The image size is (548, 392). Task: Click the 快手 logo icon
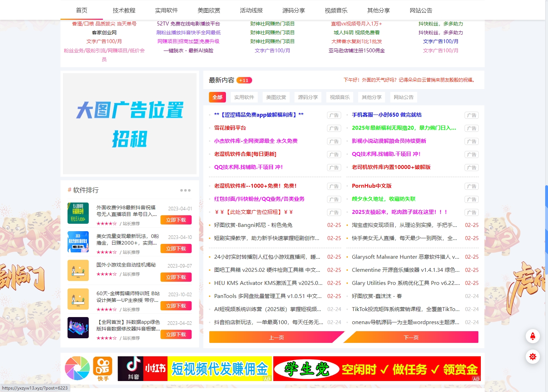(x=103, y=369)
